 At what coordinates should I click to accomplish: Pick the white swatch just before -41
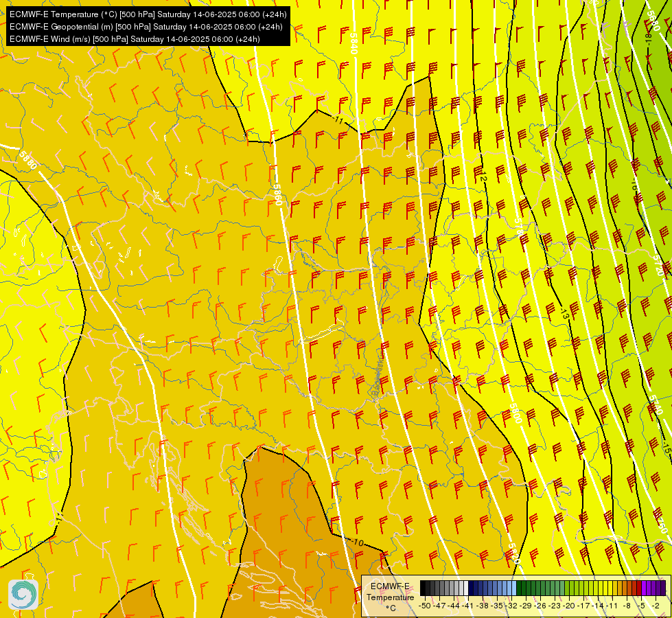(x=466, y=588)
